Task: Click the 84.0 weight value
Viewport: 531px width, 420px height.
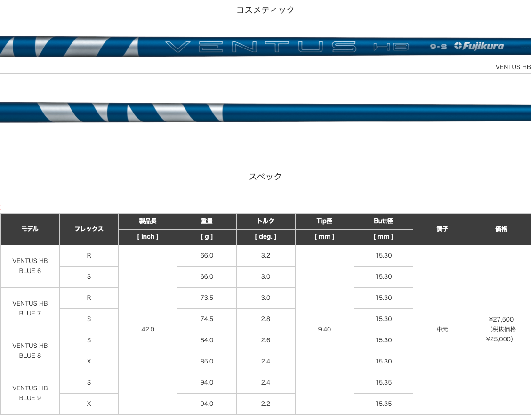Action: [207, 340]
